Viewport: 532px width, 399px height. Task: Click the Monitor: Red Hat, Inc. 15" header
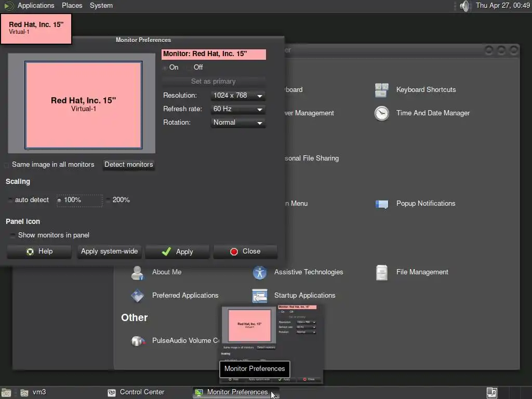[214, 54]
